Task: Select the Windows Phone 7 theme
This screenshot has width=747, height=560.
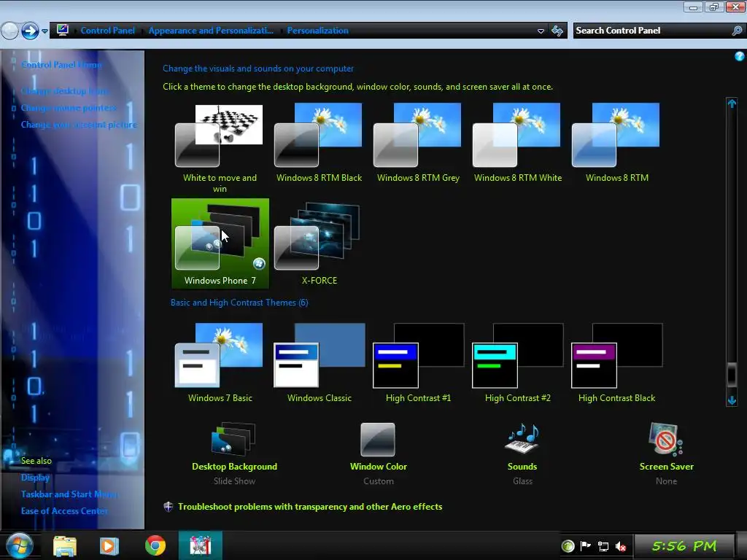Action: pyautogui.click(x=220, y=244)
